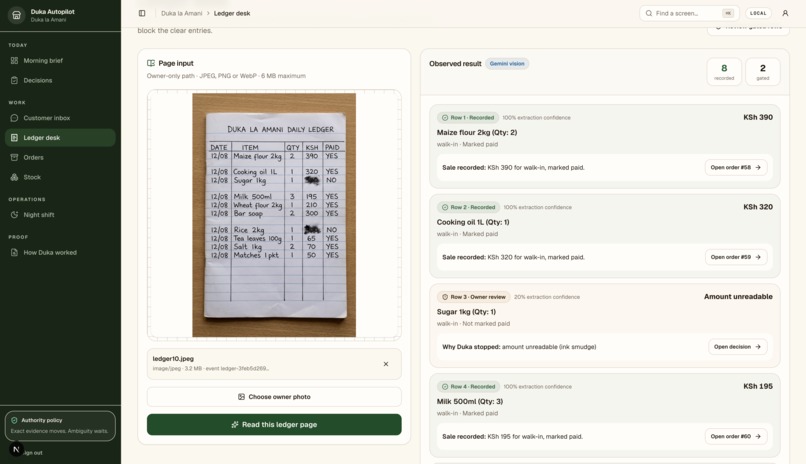This screenshot has height=464, width=806.
Task: Click the arrow on Open order #60
Action: click(758, 436)
